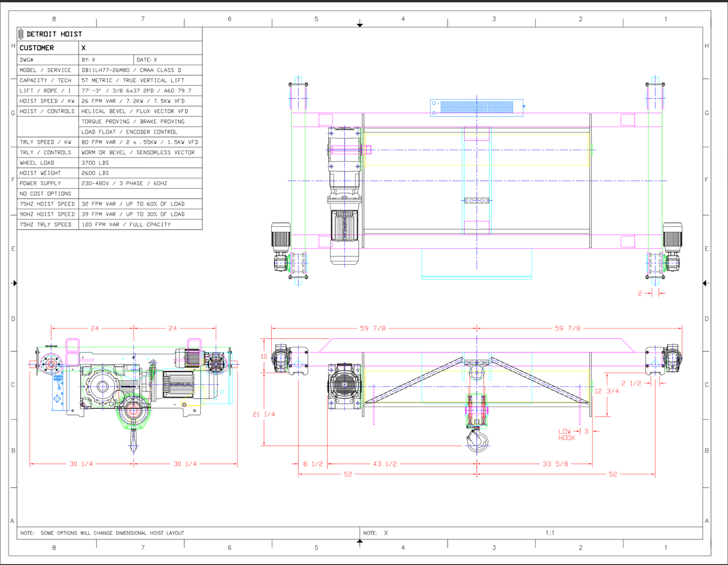Click the HOIST SPEED / KW label
Image resolution: width=728 pixels, height=565 pixels.
click(x=47, y=101)
